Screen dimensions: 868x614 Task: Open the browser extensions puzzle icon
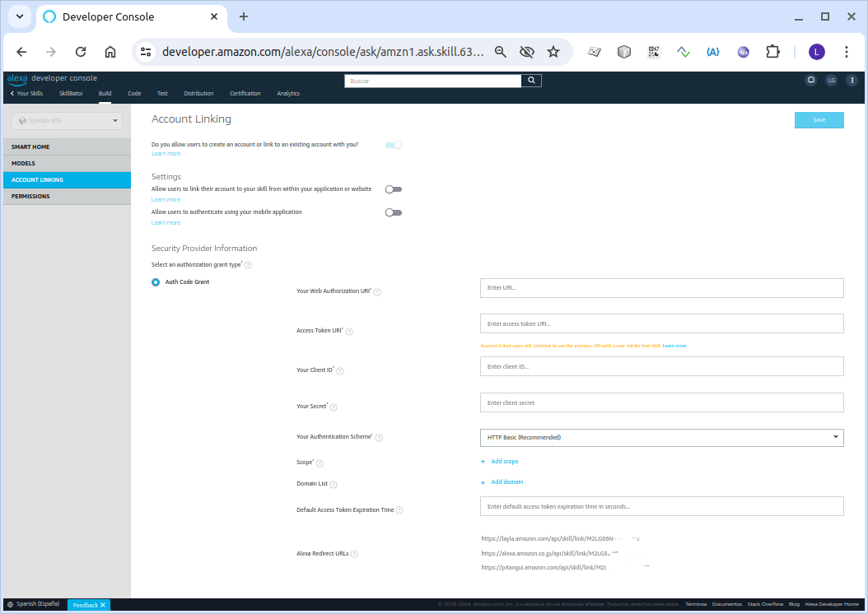tap(772, 52)
